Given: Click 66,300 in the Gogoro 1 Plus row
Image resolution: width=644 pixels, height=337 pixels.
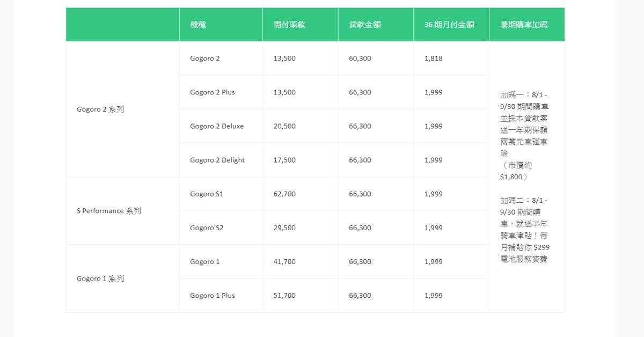Looking at the screenshot, I should pyautogui.click(x=360, y=295).
